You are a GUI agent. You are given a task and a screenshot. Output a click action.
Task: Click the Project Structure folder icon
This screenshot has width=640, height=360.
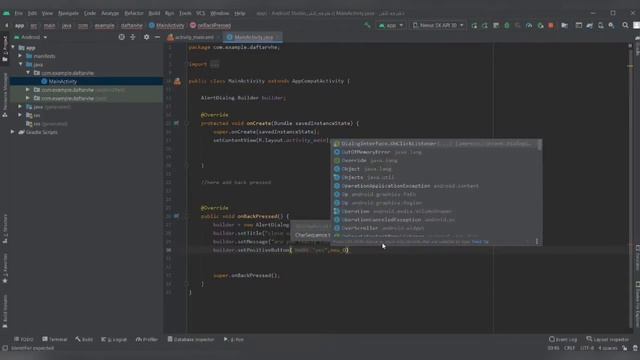point(564,25)
